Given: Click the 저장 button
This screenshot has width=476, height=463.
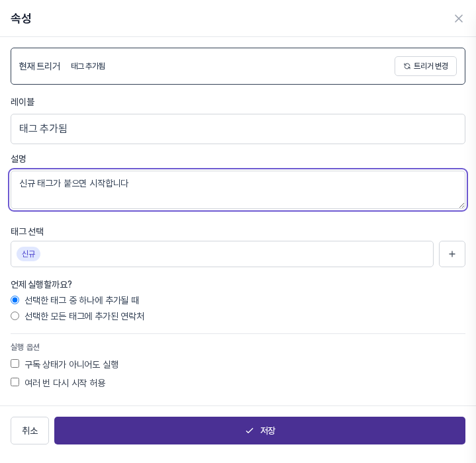Looking at the screenshot, I should pyautogui.click(x=260, y=431).
